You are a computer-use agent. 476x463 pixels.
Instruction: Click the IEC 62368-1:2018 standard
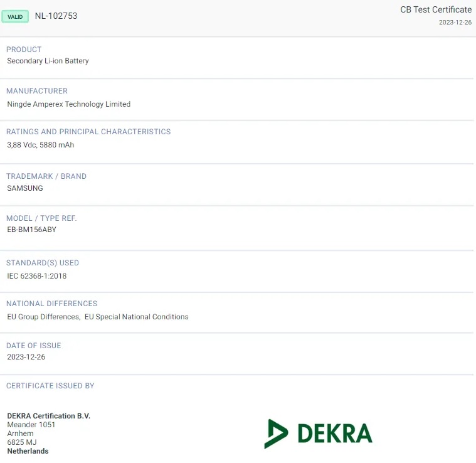coord(36,276)
